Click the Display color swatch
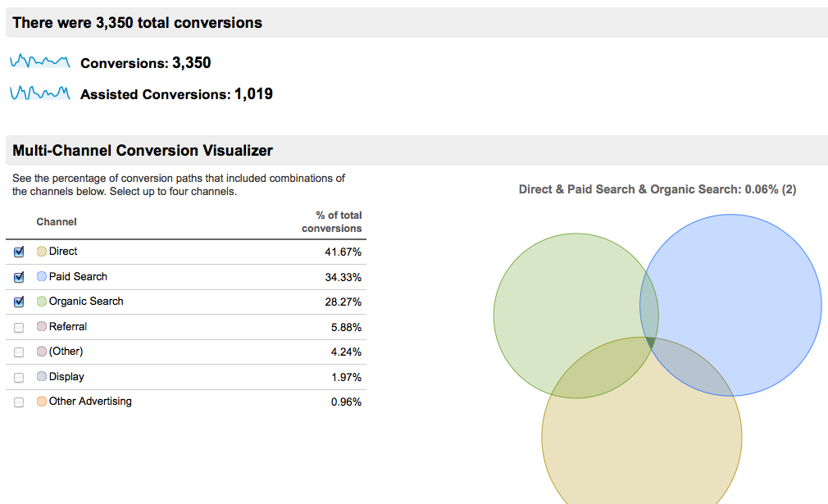 point(42,376)
